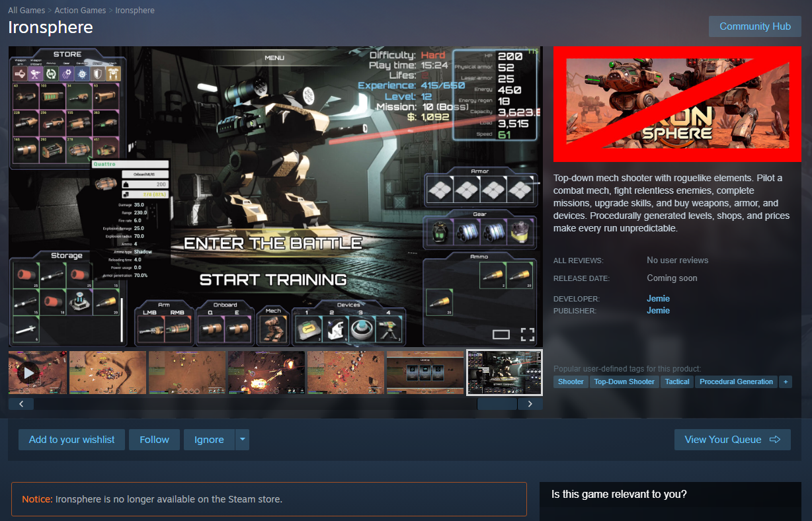Click the no longer available notice
Image resolution: width=812 pixels, height=521 pixels.
click(x=269, y=499)
